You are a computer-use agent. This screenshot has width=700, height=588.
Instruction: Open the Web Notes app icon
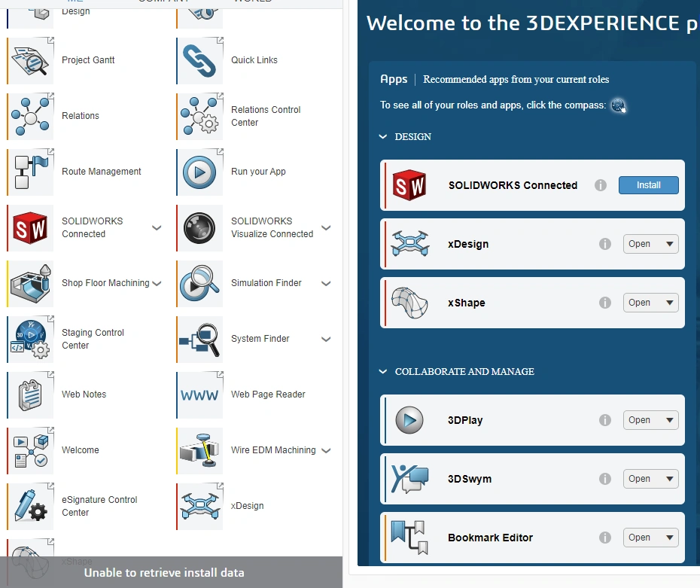[31, 395]
